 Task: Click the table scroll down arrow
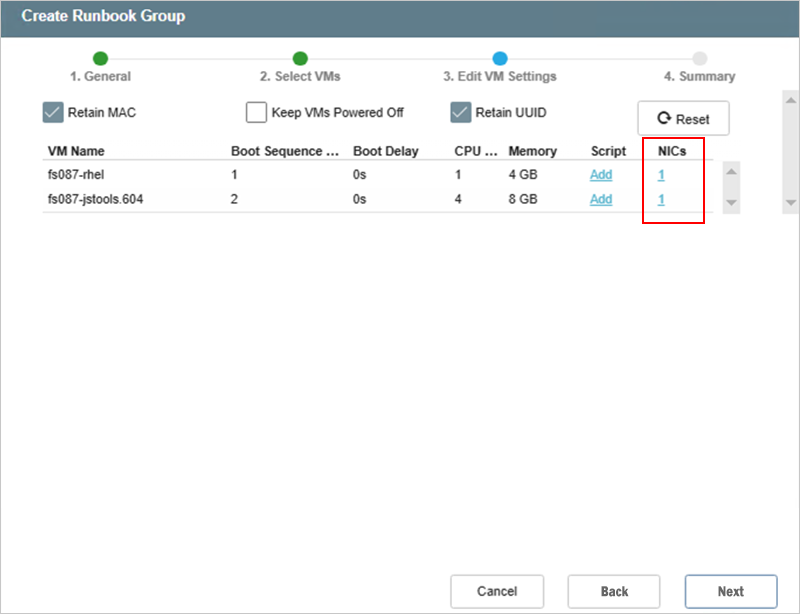(x=731, y=202)
